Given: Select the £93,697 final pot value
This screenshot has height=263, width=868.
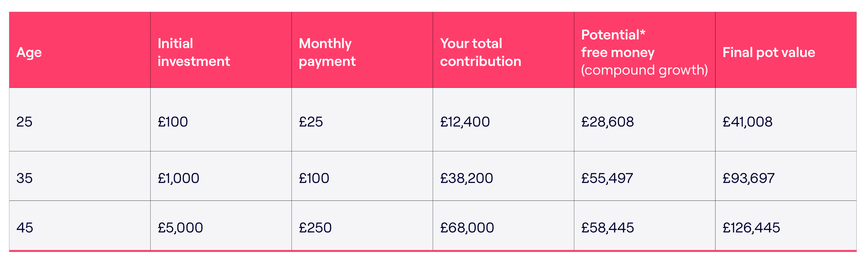Looking at the screenshot, I should point(748,178).
